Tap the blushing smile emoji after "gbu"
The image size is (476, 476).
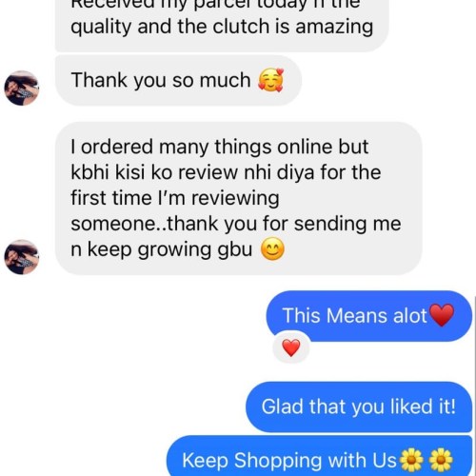[272, 249]
